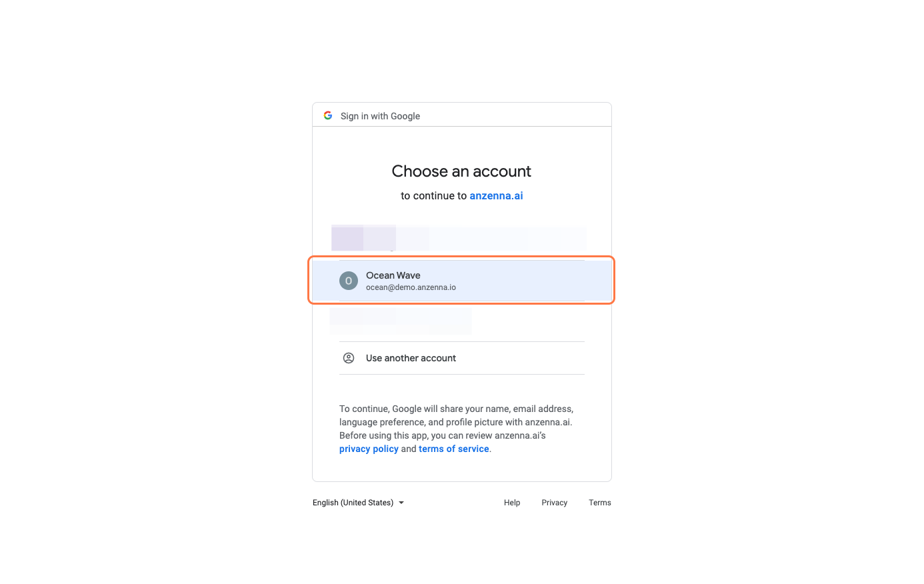
Task: Open the privacy policy link
Action: 369,449
